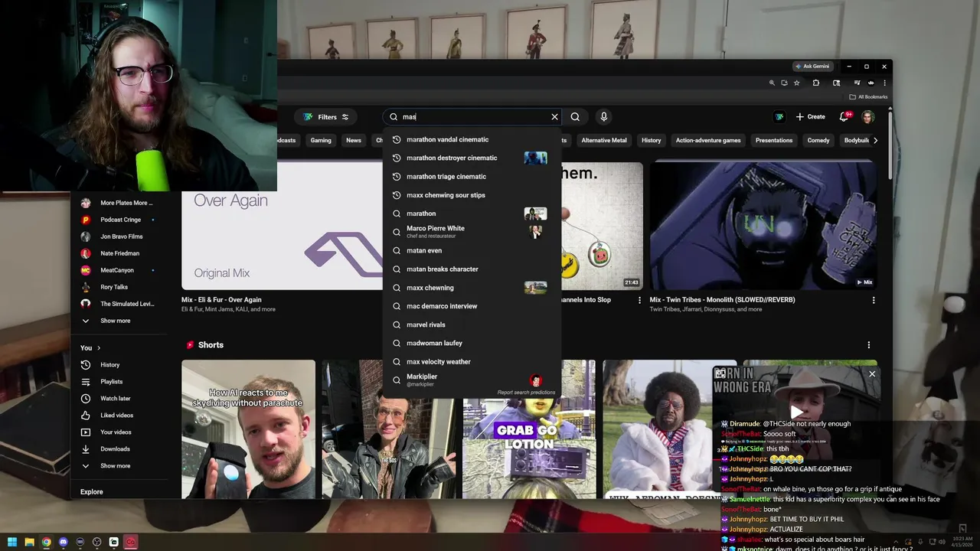Open the Podcast Cringe subscription
Screen dimensions: 980x551
pyautogui.click(x=119, y=220)
